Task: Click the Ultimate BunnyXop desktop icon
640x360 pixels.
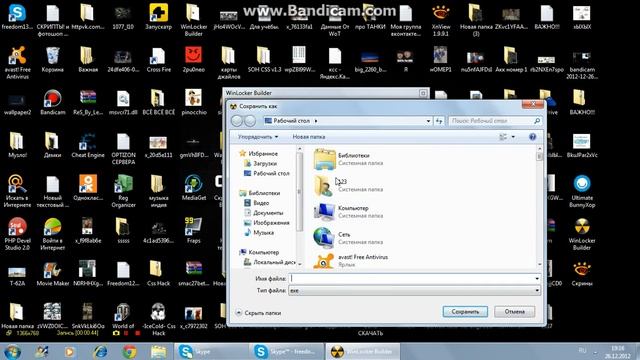Action: [582, 191]
